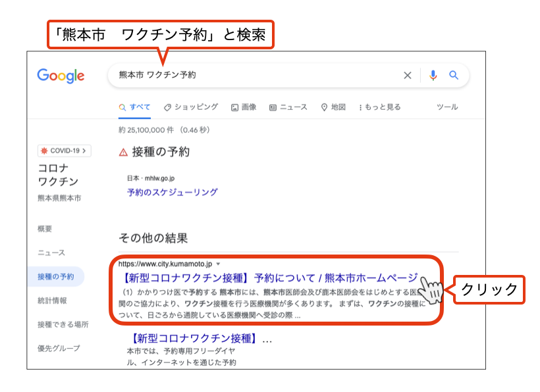Open the second 【新型コロナワクチン接種】… result link
The image size is (540, 392).
201,339
